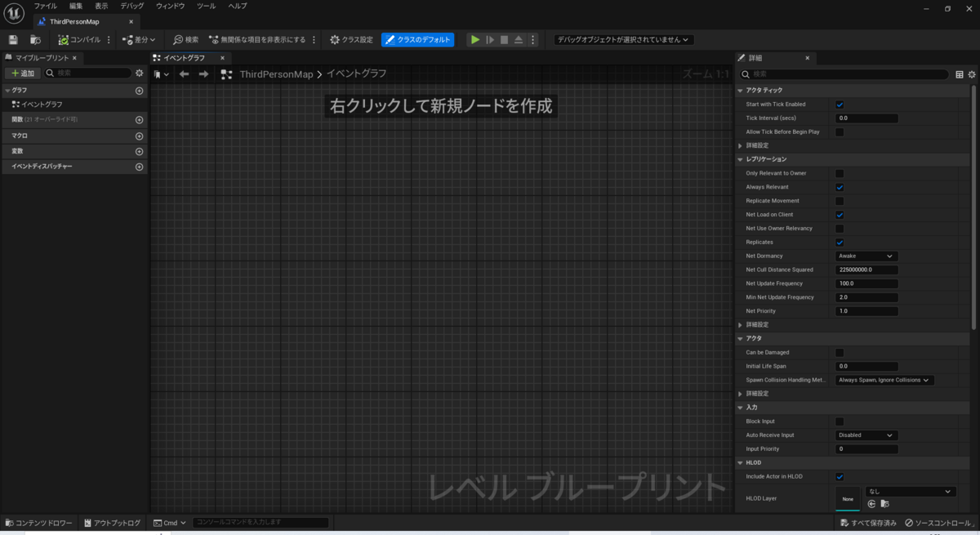980x535 pixels.
Task: Toggle Can be Damaged checkbox
Action: point(840,353)
